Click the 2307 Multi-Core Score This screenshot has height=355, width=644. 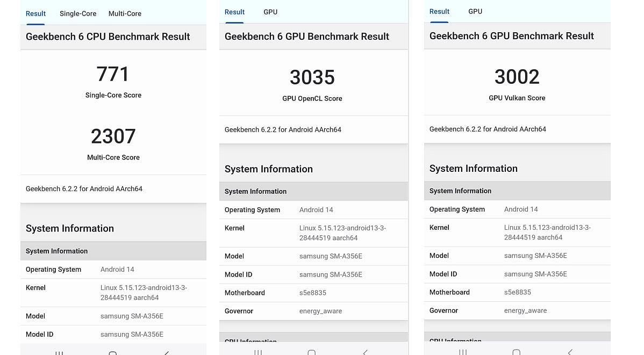coord(113,136)
